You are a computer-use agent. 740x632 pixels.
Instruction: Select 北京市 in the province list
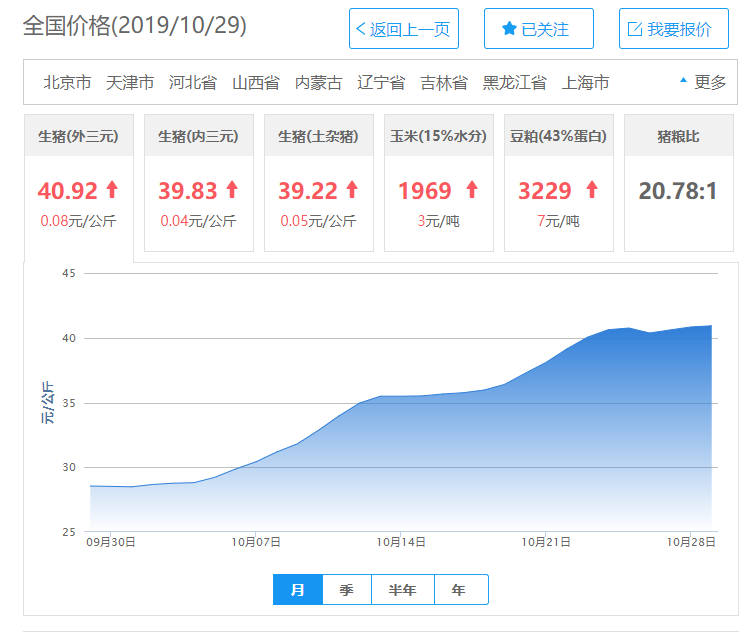tap(67, 83)
